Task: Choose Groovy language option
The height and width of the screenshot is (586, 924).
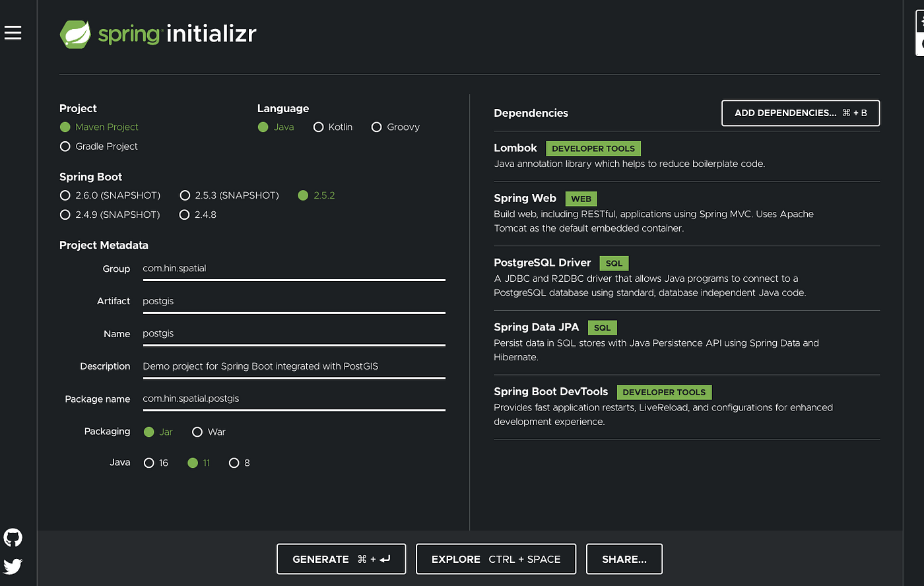Action: tap(395, 127)
